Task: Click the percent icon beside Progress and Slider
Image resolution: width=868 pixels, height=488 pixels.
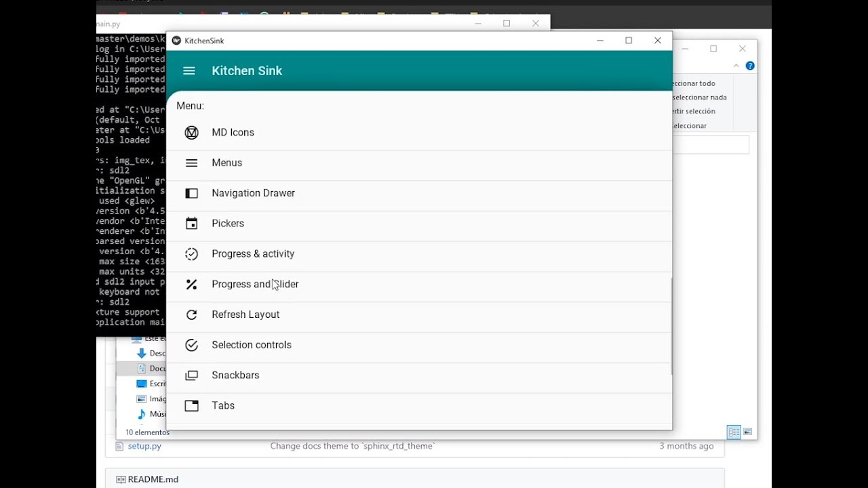Action: point(192,285)
